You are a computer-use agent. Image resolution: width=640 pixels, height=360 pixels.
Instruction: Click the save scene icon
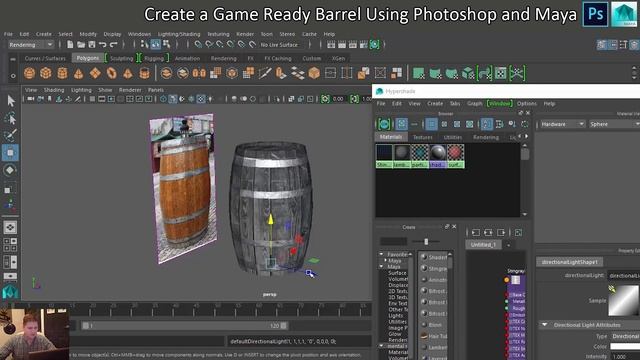pyautogui.click(x=92, y=44)
